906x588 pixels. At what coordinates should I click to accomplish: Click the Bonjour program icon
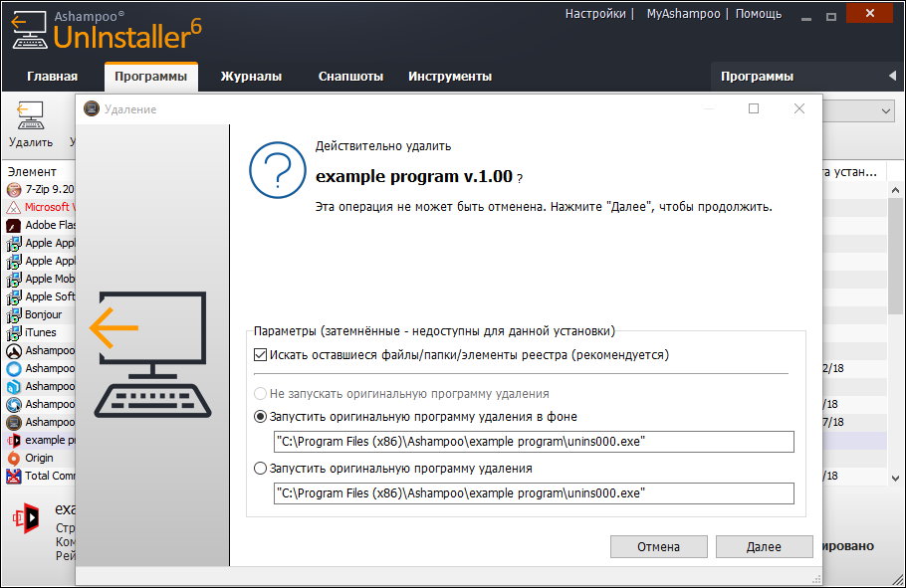14,314
